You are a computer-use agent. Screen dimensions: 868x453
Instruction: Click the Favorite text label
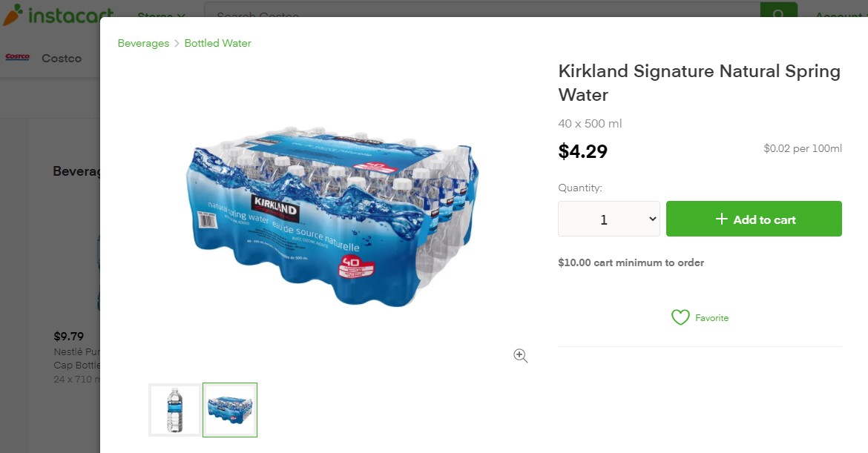(x=711, y=318)
